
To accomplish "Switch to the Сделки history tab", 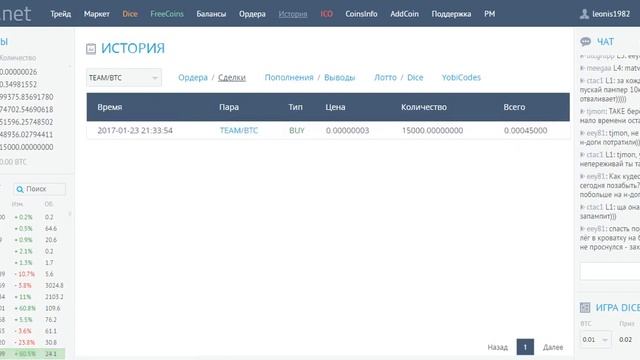I will point(232,78).
